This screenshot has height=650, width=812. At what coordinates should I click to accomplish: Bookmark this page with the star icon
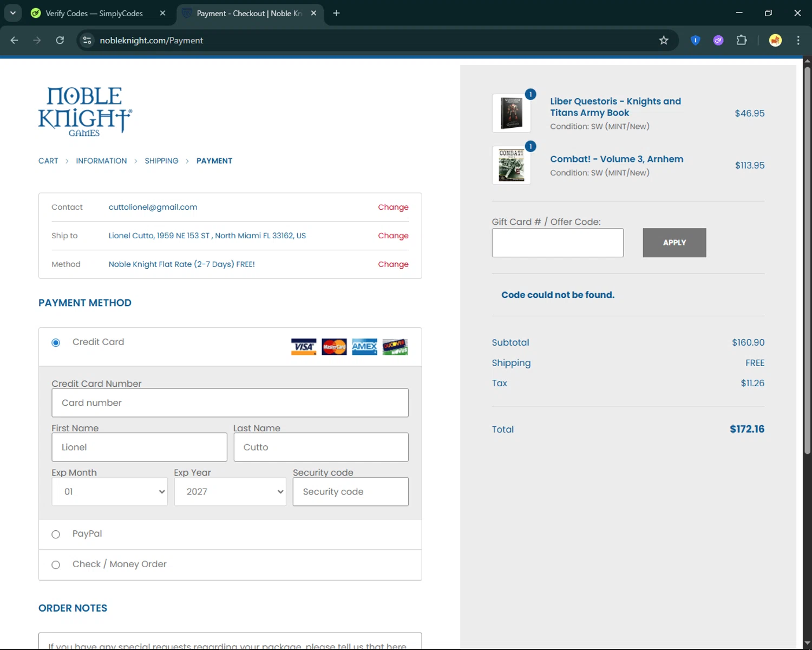point(664,40)
